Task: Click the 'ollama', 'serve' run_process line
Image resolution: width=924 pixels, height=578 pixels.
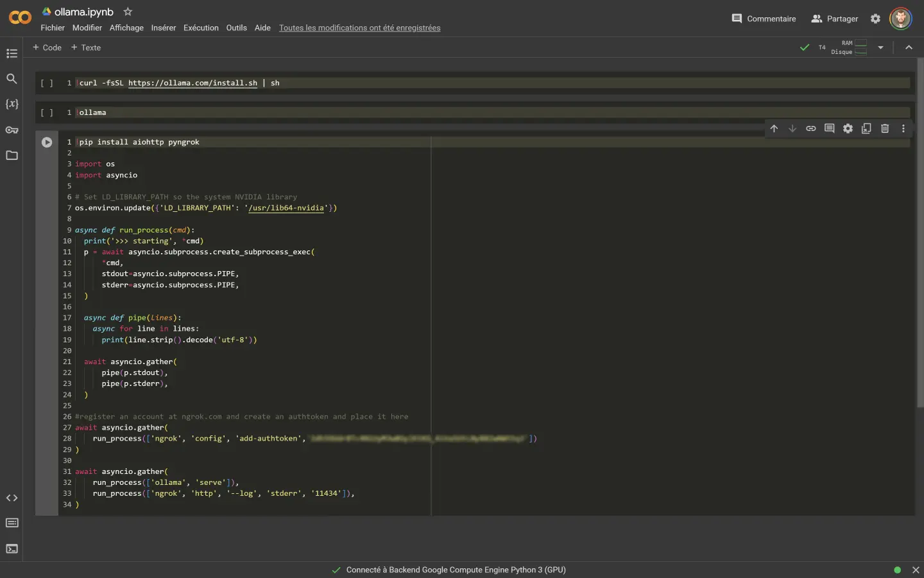Action: pyautogui.click(x=166, y=483)
